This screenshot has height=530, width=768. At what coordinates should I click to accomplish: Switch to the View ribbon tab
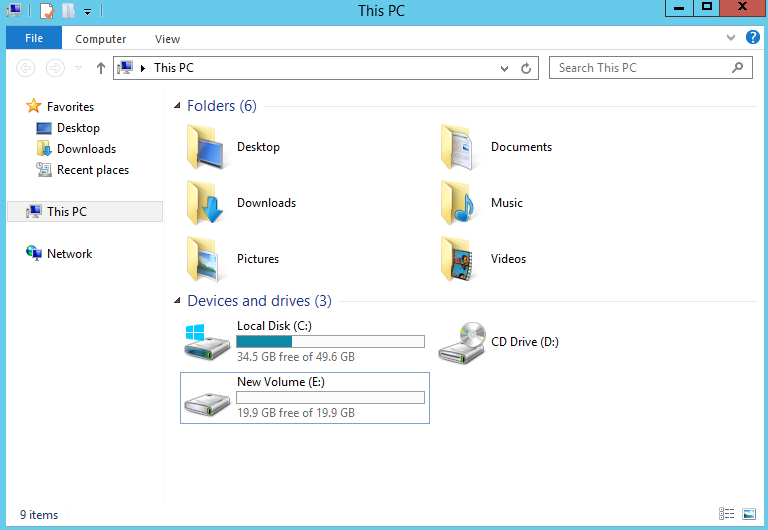tap(167, 39)
